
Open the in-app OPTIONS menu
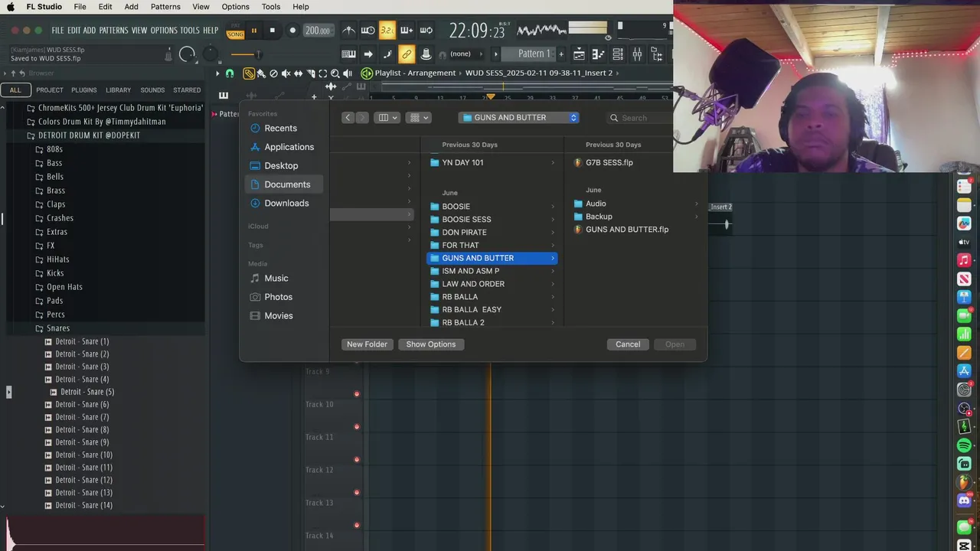pyautogui.click(x=164, y=31)
